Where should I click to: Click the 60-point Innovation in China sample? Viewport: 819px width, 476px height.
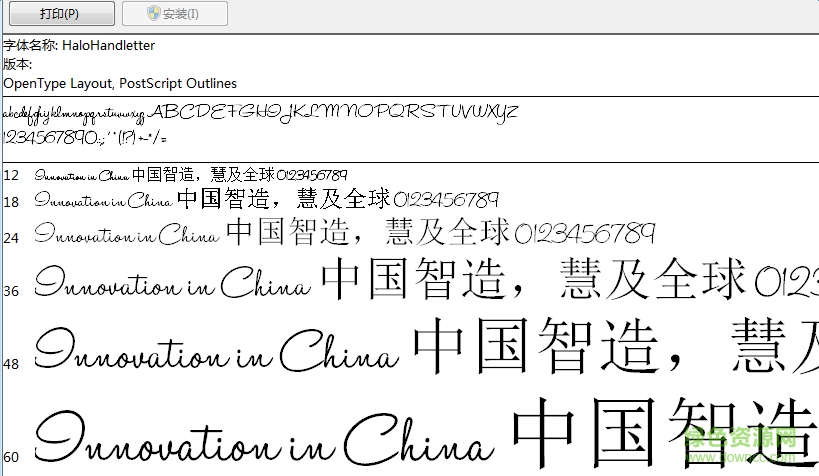[264, 438]
